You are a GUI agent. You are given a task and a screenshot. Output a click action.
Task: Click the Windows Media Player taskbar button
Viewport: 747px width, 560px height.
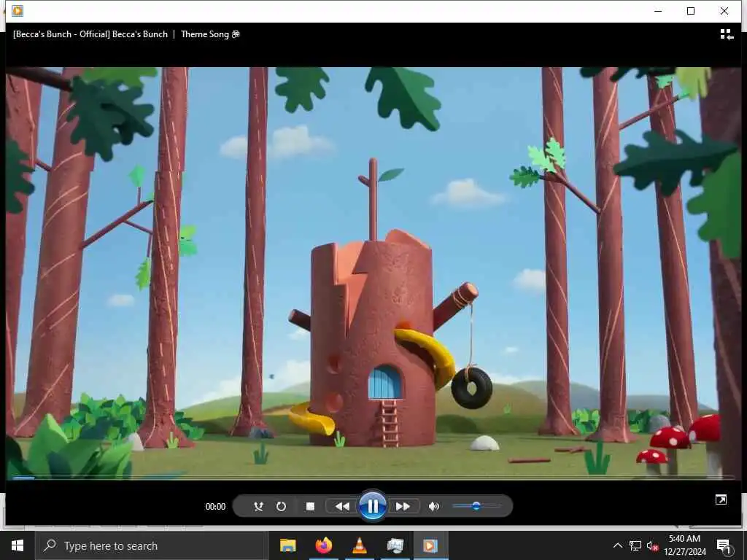coord(430,545)
